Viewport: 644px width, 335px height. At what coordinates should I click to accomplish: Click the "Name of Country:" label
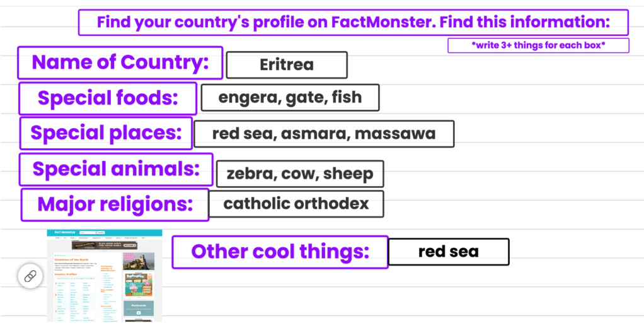click(x=120, y=62)
